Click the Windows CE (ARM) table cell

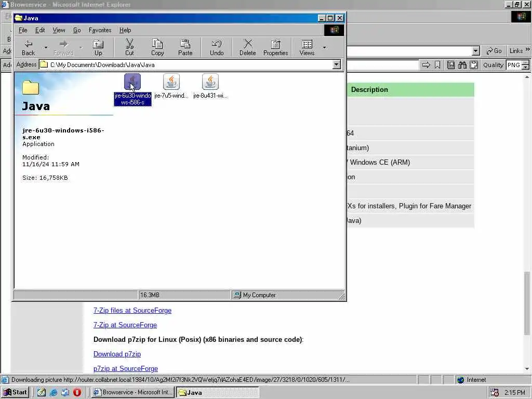pos(410,162)
